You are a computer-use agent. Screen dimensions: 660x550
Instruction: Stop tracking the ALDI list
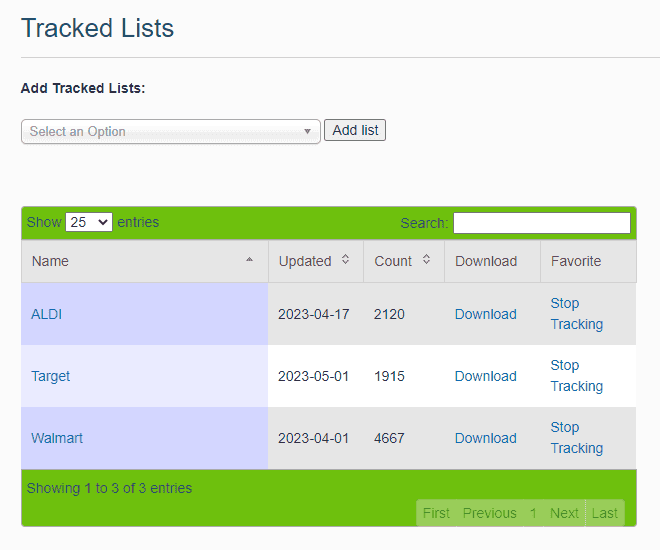[x=576, y=314]
